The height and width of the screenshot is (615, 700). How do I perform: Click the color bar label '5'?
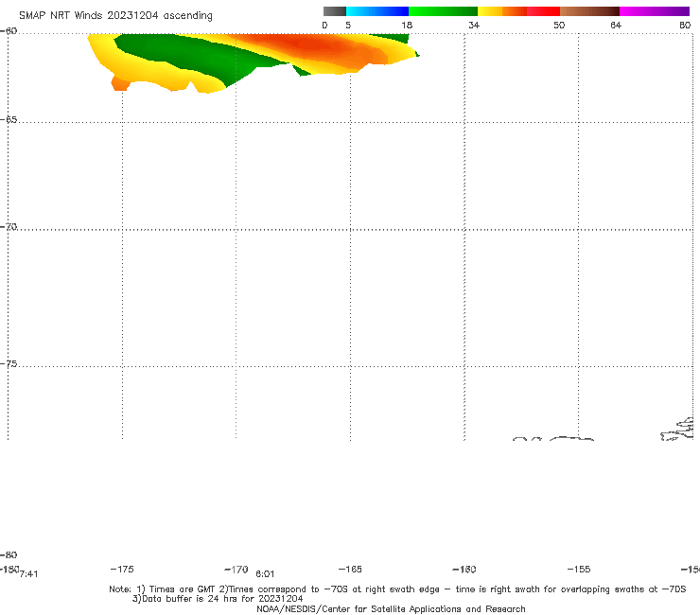pos(348,25)
